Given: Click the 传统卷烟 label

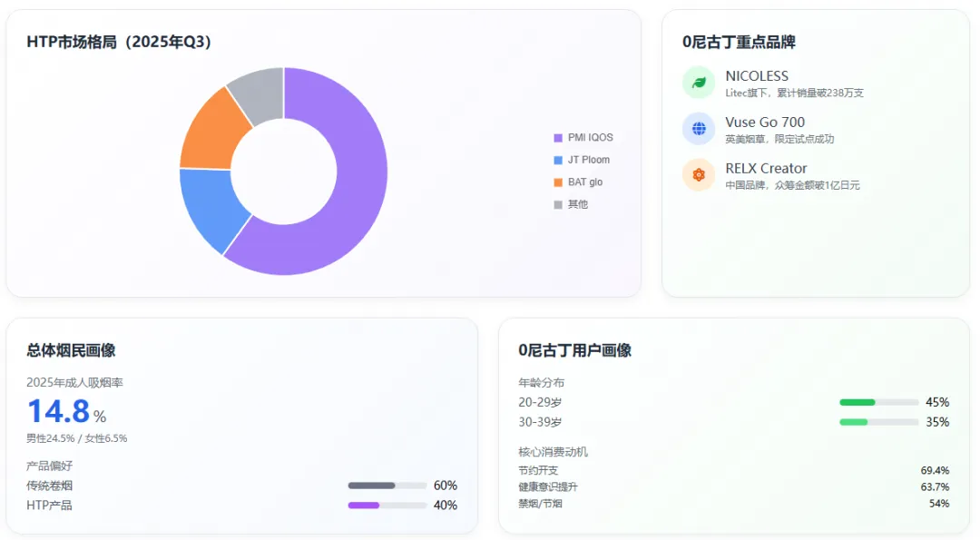Looking at the screenshot, I should click(x=49, y=486).
